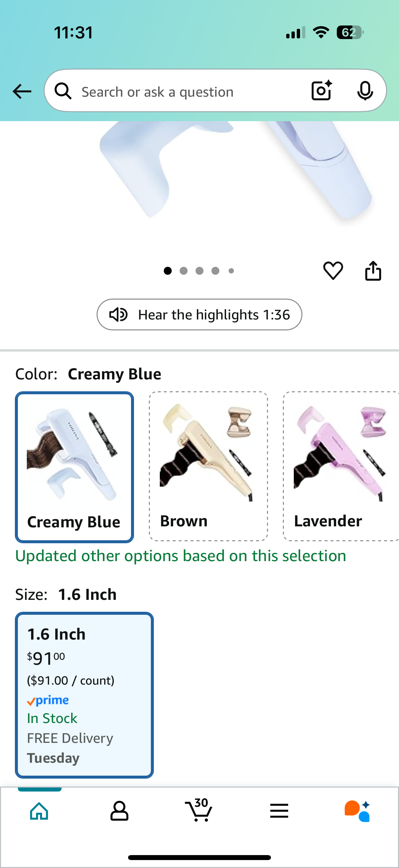The image size is (399, 868).
Task: Tap the magnifying glass search icon
Action: 63,91
